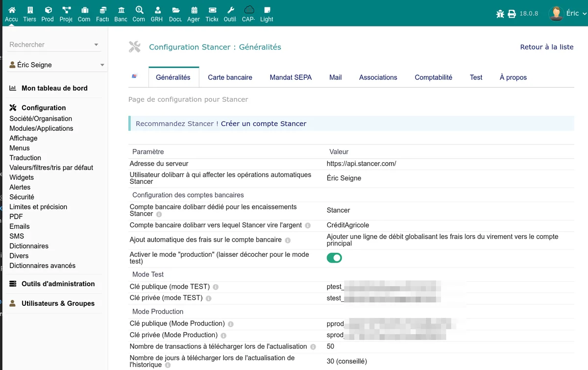Open Valeurs/filtres/tris par défaut
The width and height of the screenshot is (588, 370).
click(51, 168)
